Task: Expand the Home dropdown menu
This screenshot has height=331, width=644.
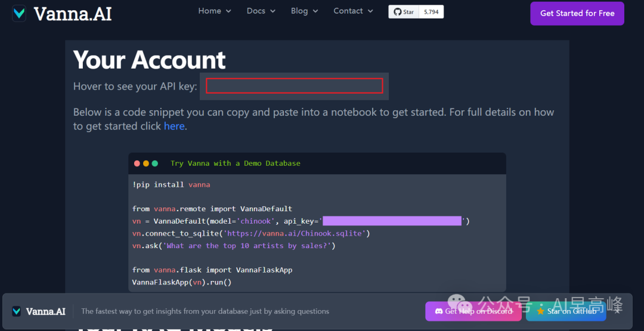Action: 214,11
